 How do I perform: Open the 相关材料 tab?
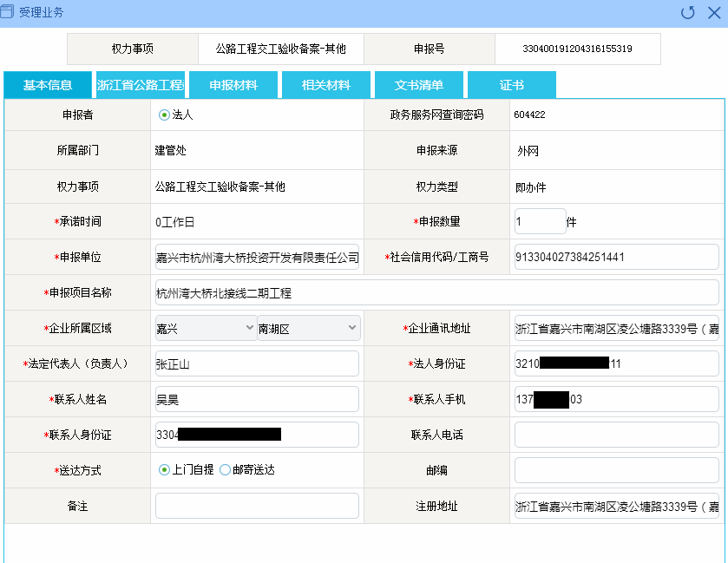[x=326, y=85]
